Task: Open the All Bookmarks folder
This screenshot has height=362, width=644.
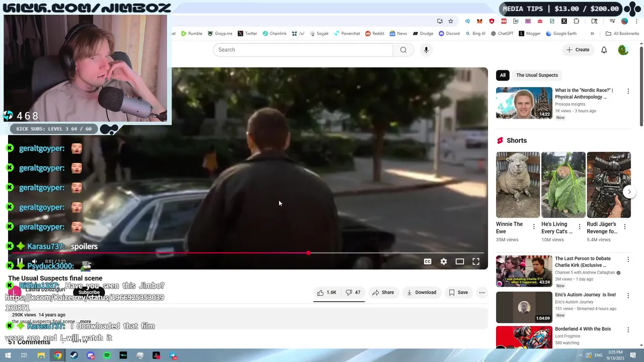Action: pyautogui.click(x=622, y=34)
